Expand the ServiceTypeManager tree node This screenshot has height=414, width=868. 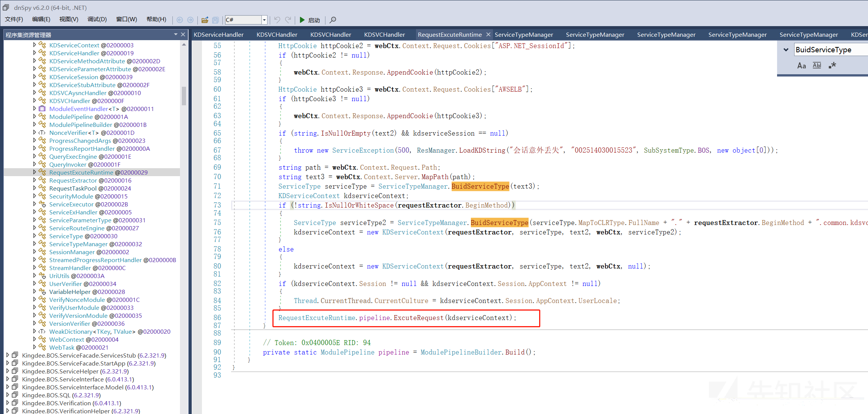pos(34,244)
